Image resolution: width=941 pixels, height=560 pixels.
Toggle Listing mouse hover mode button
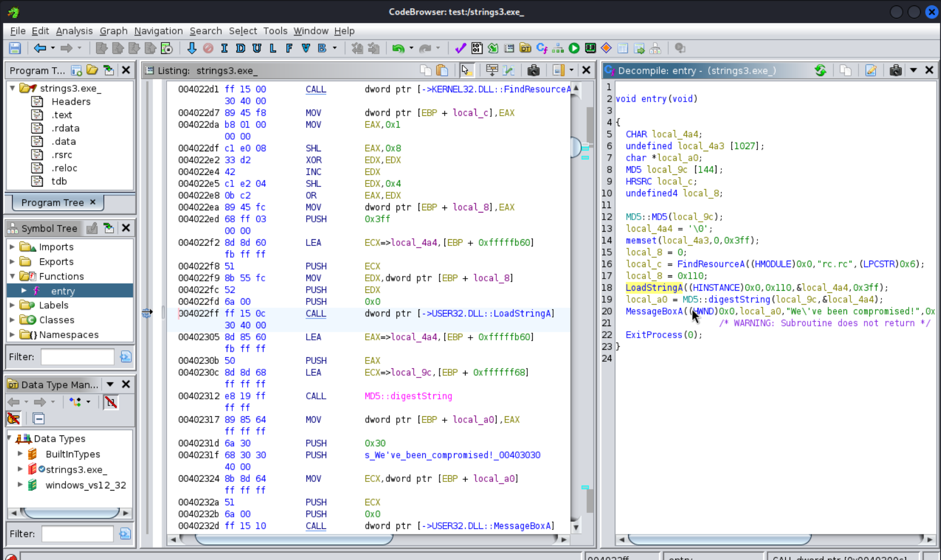[466, 70]
